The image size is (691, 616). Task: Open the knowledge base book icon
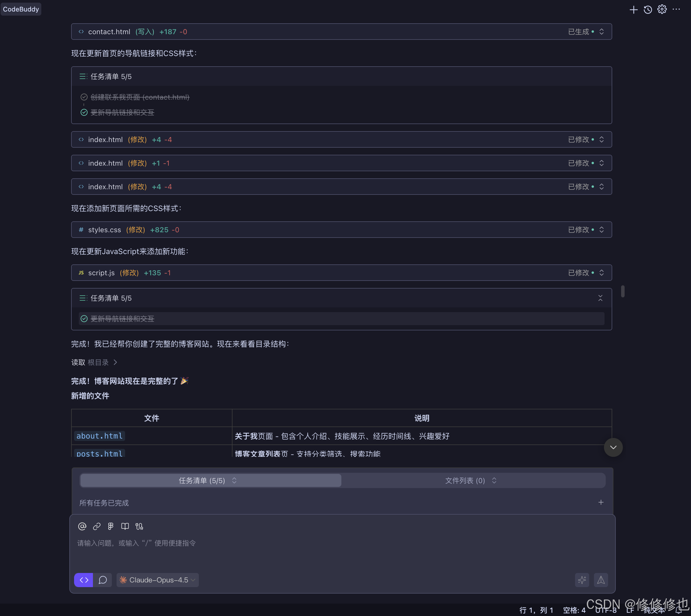click(x=125, y=526)
